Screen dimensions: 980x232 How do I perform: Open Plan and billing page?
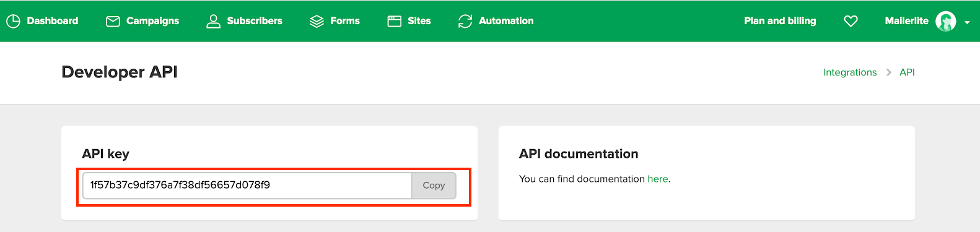[780, 21]
